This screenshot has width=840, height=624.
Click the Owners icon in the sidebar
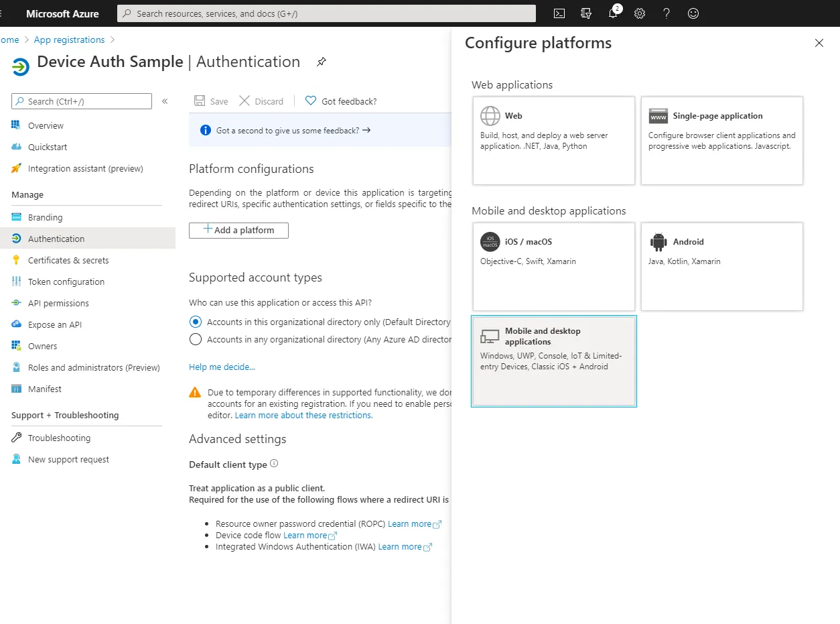(x=16, y=346)
